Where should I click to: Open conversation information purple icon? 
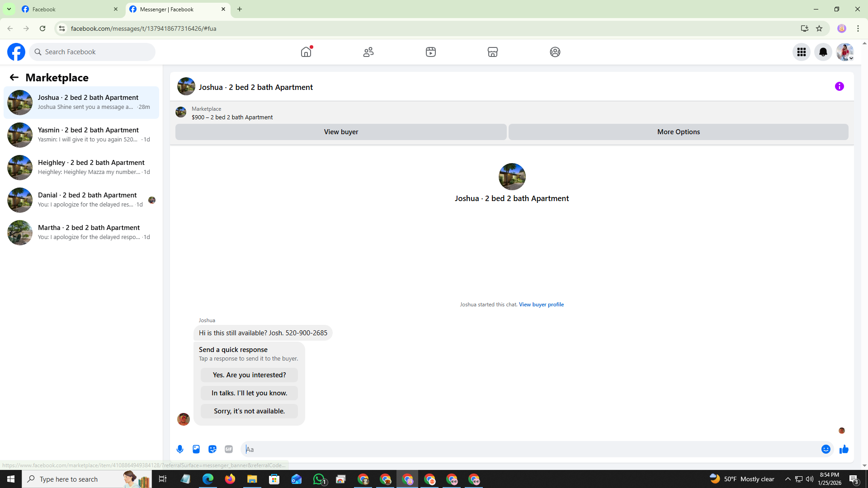[840, 86]
